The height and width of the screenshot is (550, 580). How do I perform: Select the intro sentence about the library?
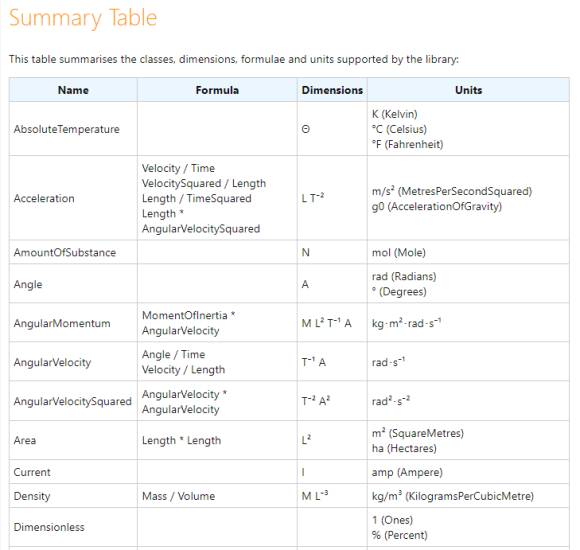click(234, 59)
